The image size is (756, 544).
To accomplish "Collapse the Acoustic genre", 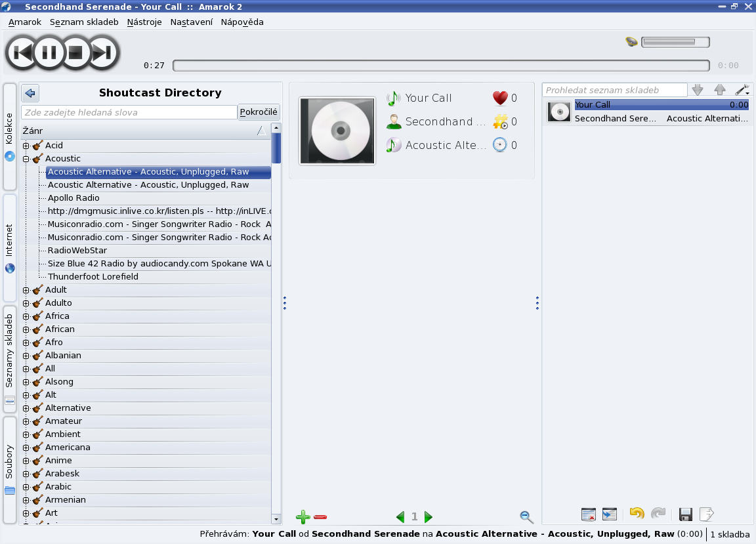I will [x=26, y=159].
